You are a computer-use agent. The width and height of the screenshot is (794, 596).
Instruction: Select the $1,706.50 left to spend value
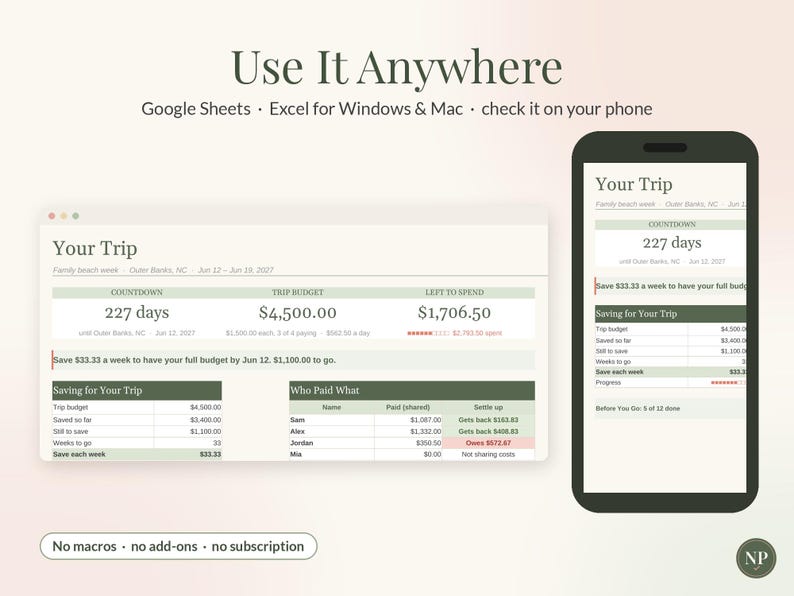pyautogui.click(x=454, y=312)
